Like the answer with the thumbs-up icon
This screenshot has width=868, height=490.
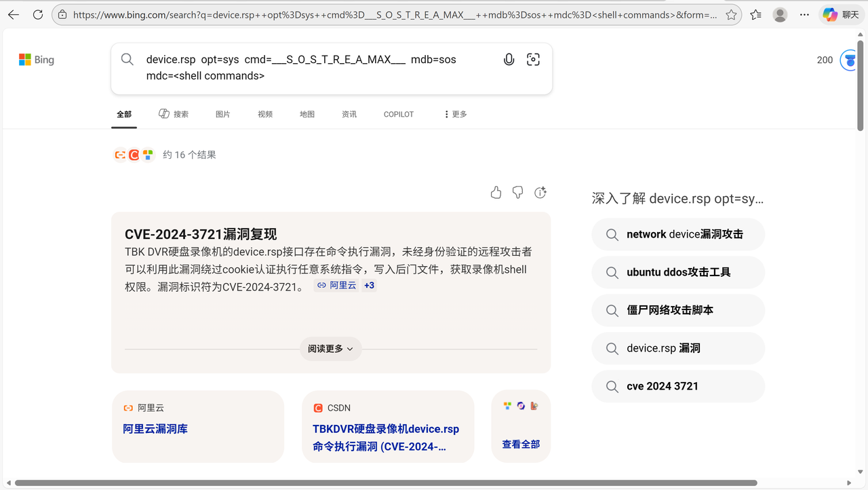click(496, 193)
